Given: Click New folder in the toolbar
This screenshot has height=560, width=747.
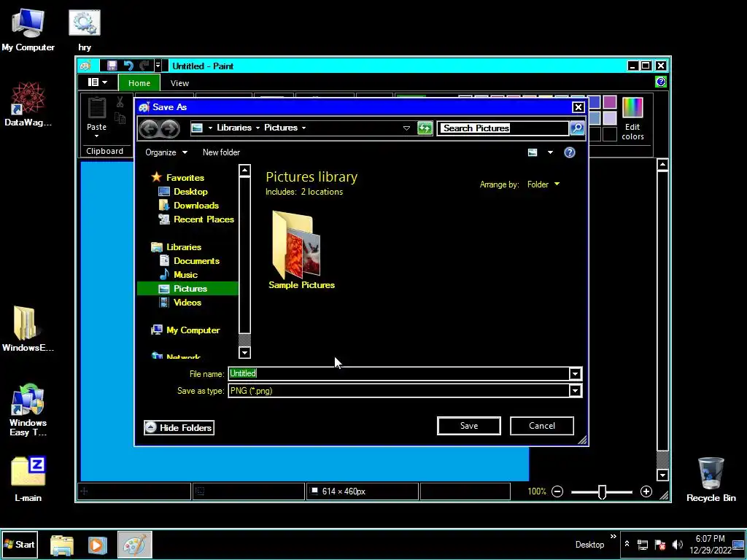Looking at the screenshot, I should [221, 152].
